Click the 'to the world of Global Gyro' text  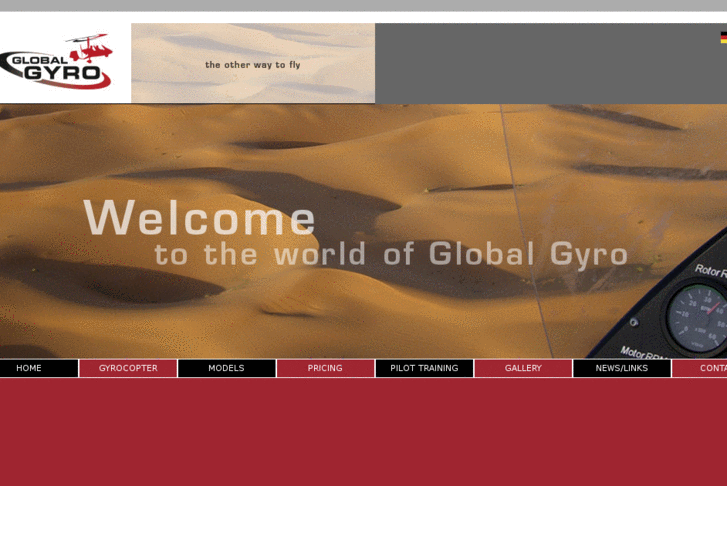391,254
